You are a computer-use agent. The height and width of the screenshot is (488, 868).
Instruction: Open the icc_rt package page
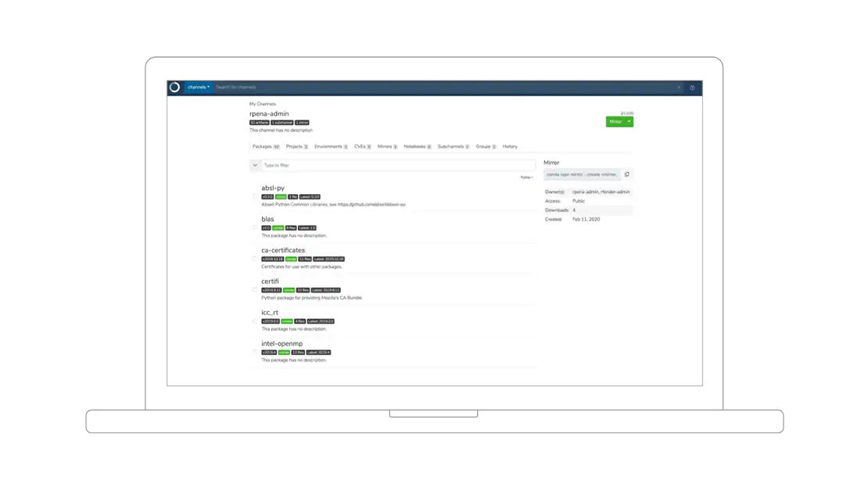tap(270, 312)
